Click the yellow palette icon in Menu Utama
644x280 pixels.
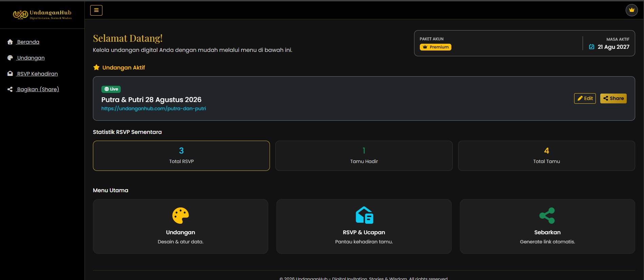point(180,216)
